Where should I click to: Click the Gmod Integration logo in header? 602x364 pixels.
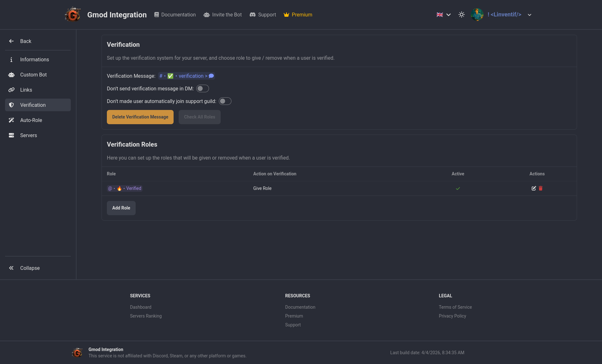[73, 15]
